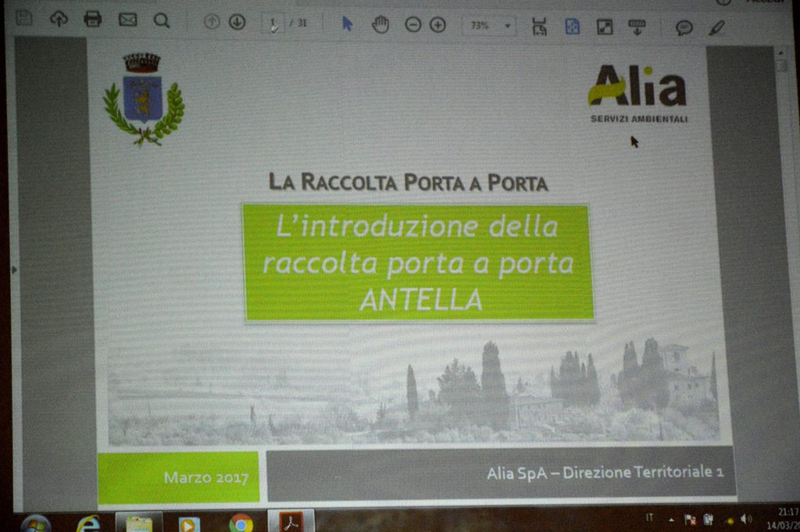This screenshot has height=532, width=800.
Task: Zoom out with the minus button
Action: (x=412, y=24)
